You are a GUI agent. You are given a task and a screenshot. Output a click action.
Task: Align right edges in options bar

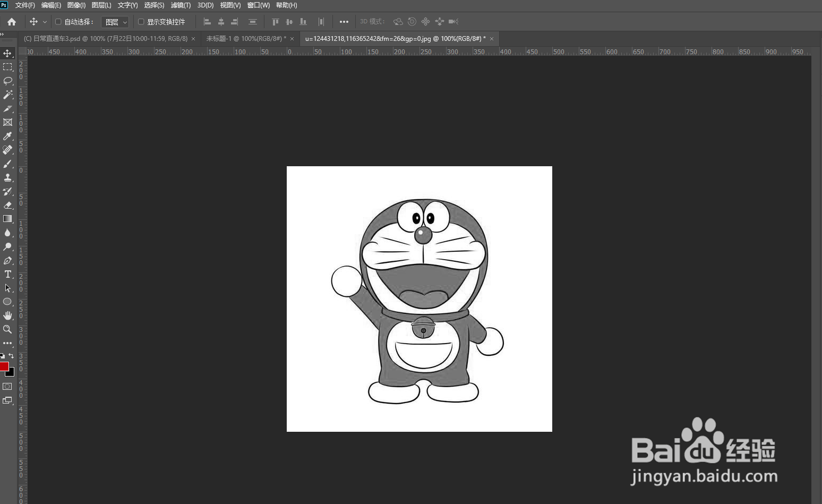pyautogui.click(x=235, y=22)
